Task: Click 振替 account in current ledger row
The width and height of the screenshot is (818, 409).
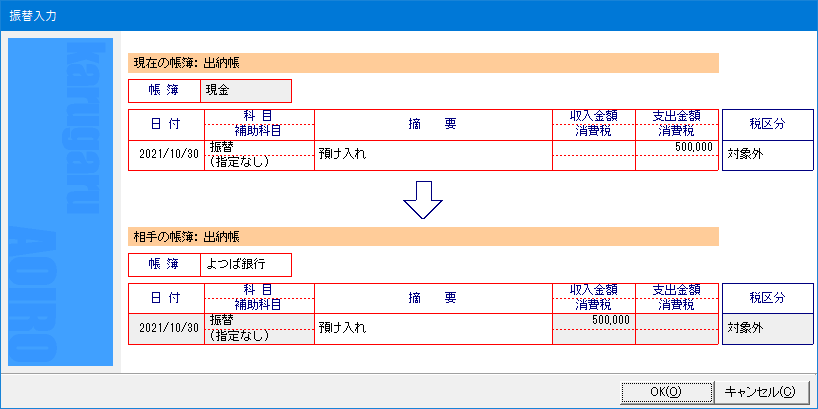Action: point(260,148)
